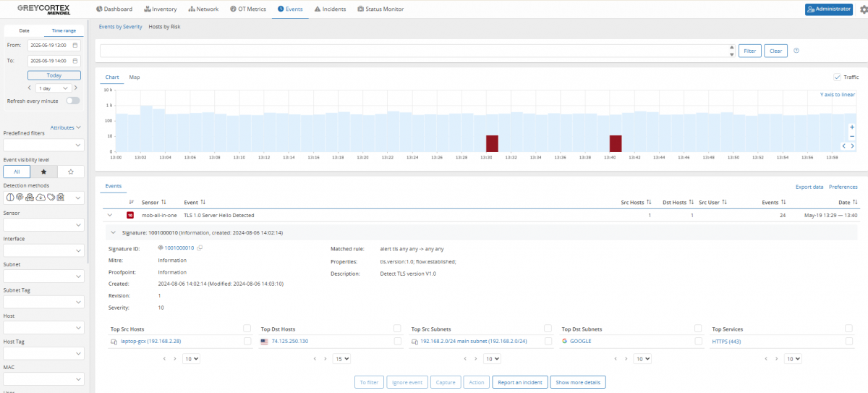Toggle Refresh every minute switch
The width and height of the screenshot is (868, 393).
tap(73, 101)
